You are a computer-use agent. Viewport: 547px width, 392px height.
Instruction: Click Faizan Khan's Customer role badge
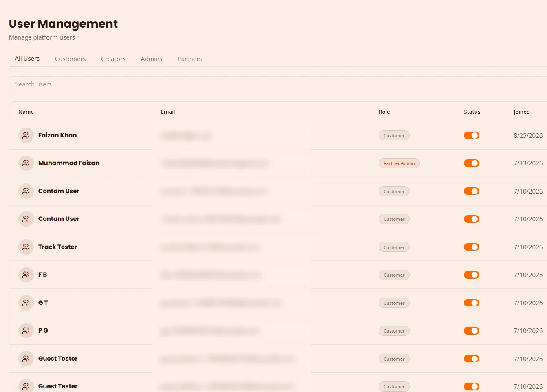tap(394, 136)
